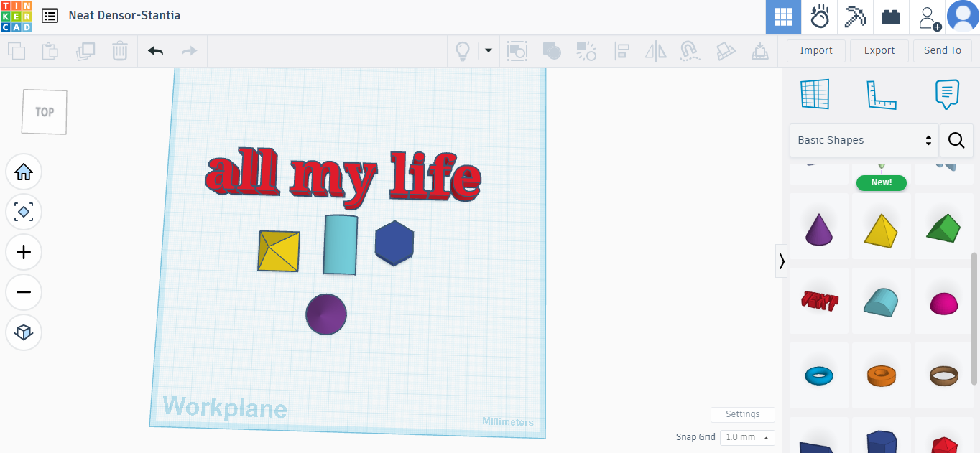The height and width of the screenshot is (453, 980).
Task: Zoom out with the minus icon
Action: tap(24, 292)
